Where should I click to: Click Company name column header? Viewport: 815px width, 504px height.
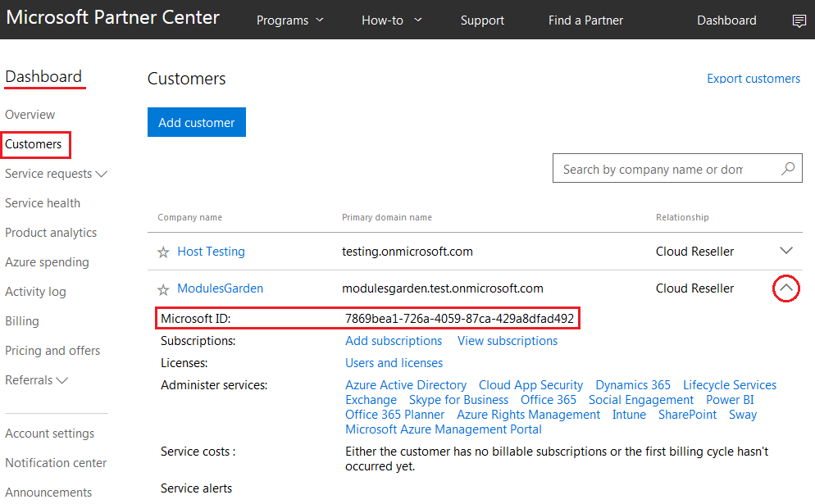[x=189, y=217]
